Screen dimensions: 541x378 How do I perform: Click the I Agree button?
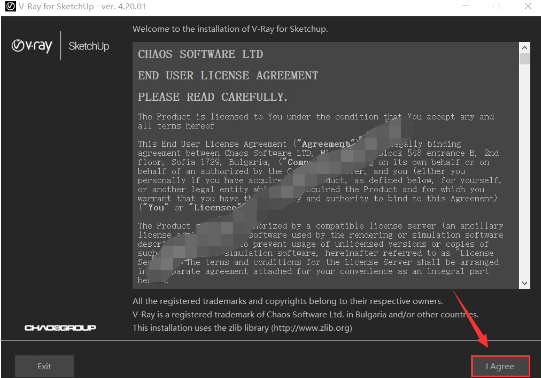(500, 366)
